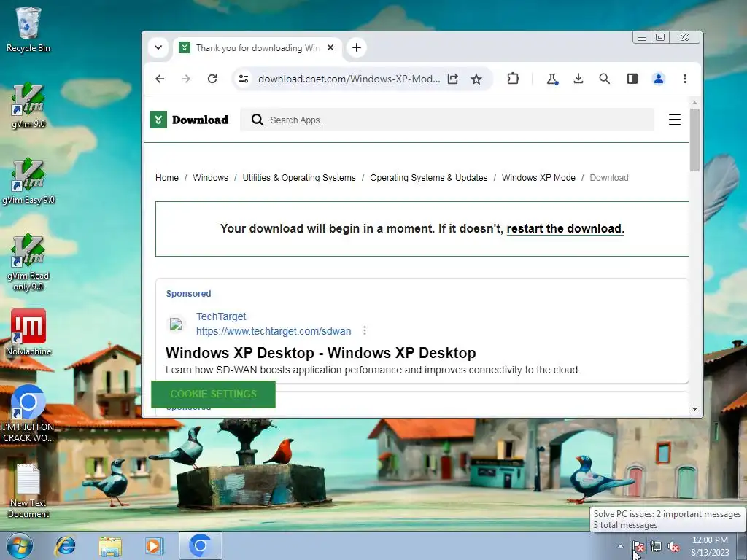Open Operating Systems & Updates breadcrumb
Viewport: 747px width, 560px height.
[429, 178]
